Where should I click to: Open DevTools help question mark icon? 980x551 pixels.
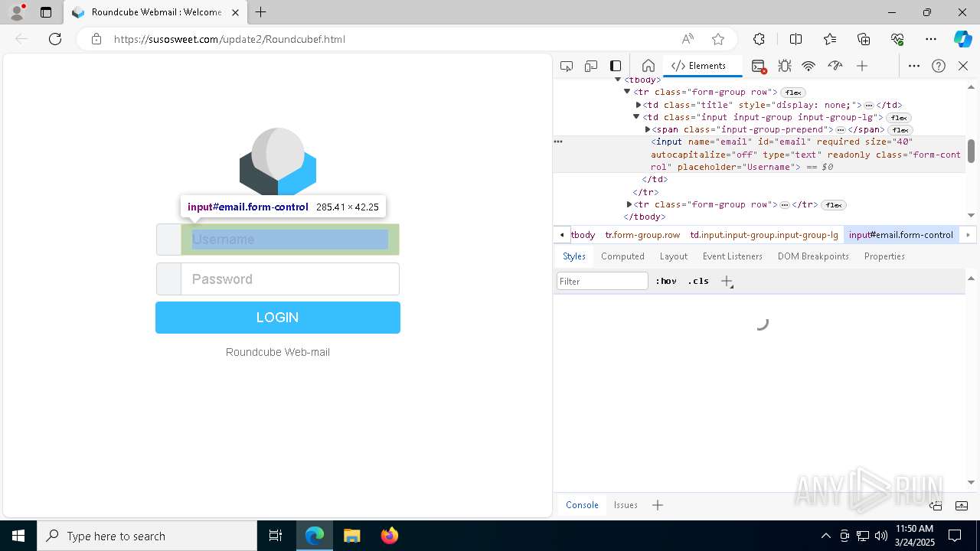pyautogui.click(x=939, y=66)
